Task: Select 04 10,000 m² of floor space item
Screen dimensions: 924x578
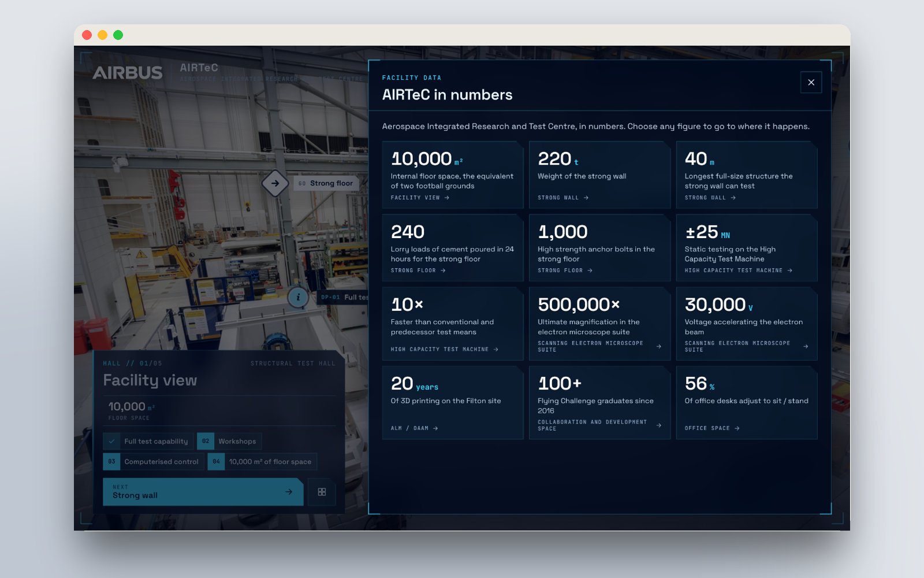Action: click(262, 462)
